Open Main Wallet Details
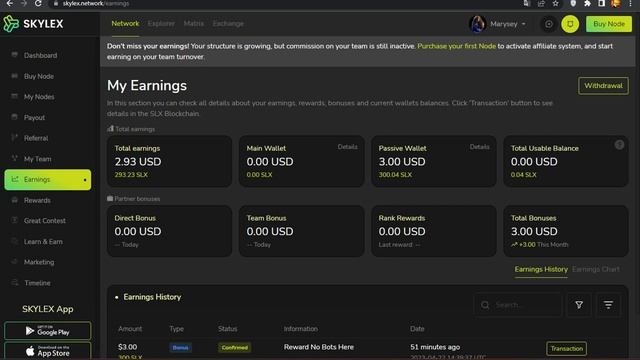Image resolution: width=640 pixels, height=360 pixels. click(x=347, y=147)
